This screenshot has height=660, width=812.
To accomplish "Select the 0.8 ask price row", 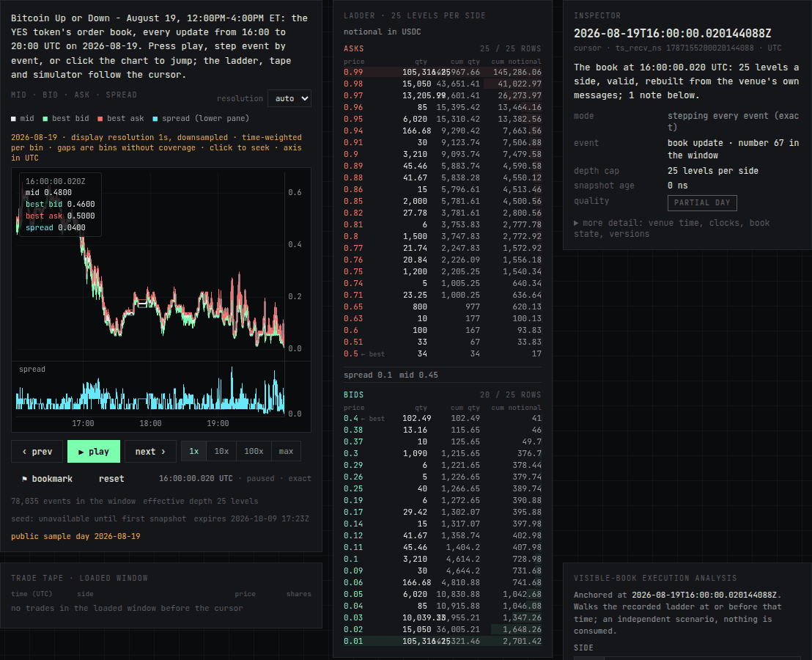I will (x=442, y=236).
